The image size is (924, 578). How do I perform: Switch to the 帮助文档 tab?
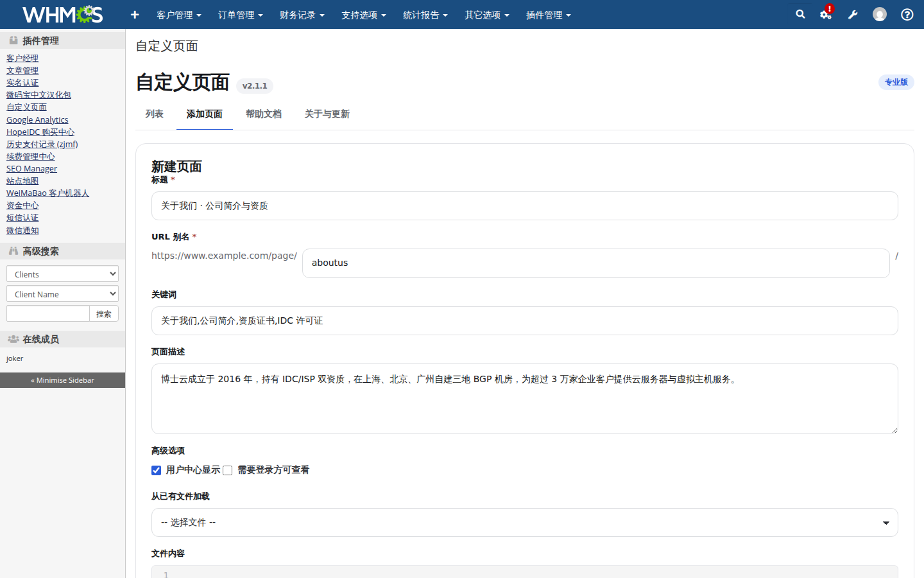[x=264, y=114]
